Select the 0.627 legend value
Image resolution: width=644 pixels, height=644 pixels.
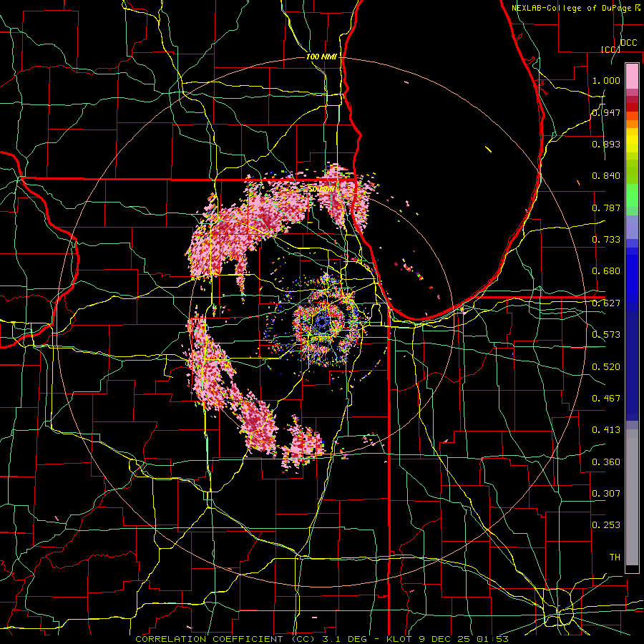[606, 303]
